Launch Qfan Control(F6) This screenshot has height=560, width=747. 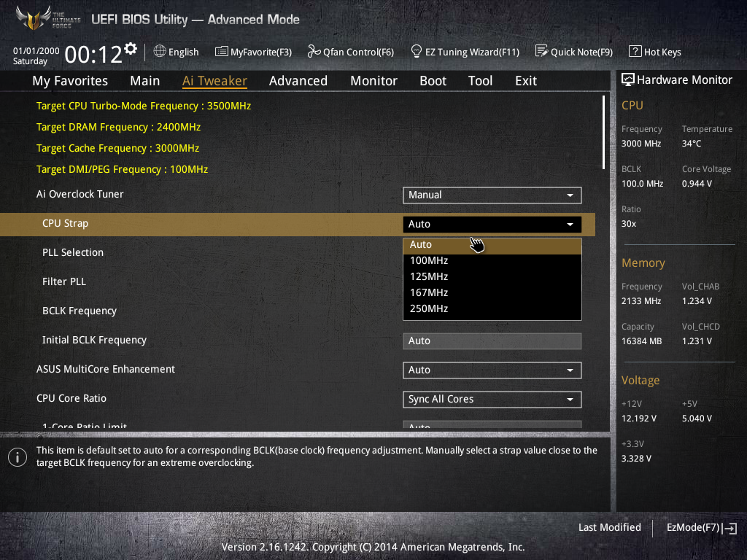(x=351, y=52)
